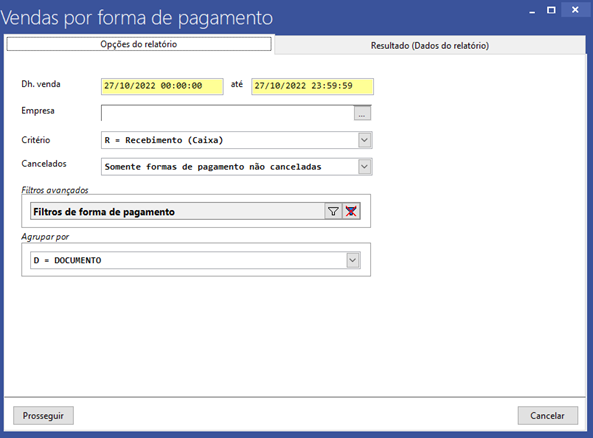Maximize the report window
The image size is (593, 438).
point(551,10)
